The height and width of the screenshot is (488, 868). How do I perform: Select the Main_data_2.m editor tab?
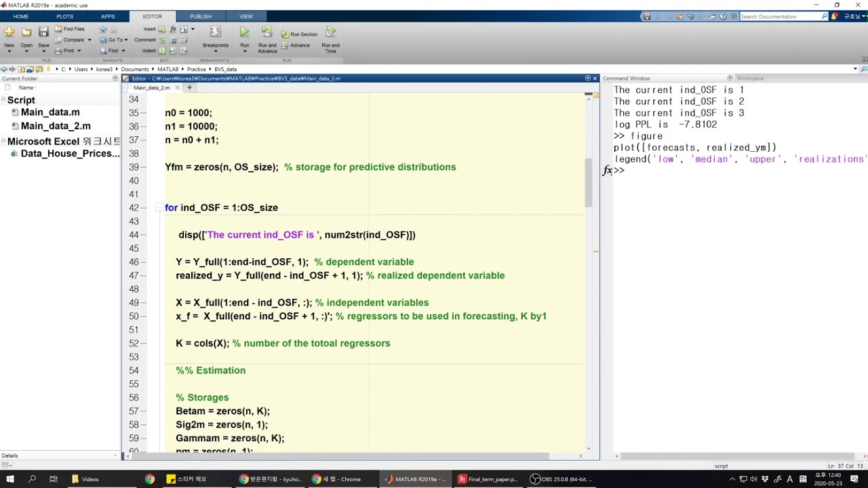coord(151,87)
